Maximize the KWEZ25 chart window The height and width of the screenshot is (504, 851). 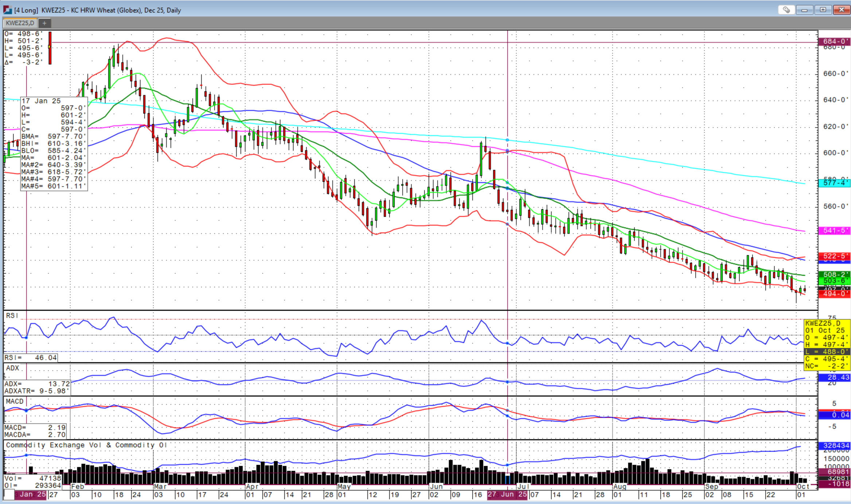click(x=823, y=10)
